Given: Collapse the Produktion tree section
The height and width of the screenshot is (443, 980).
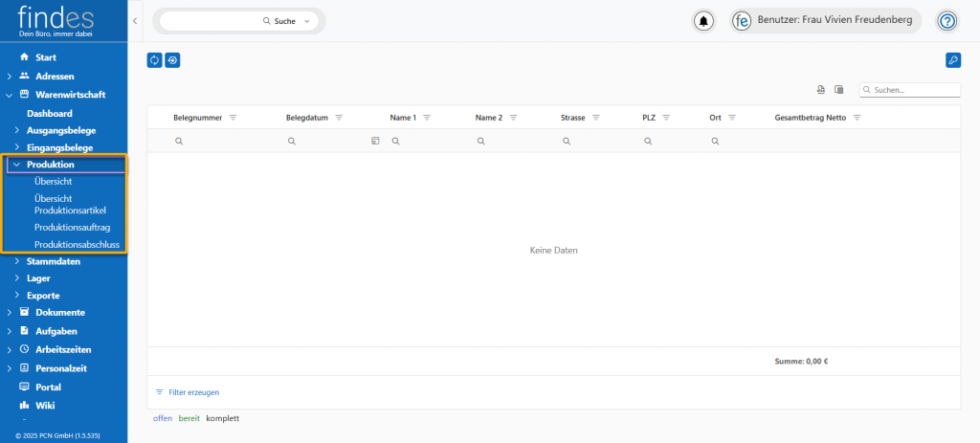Looking at the screenshot, I should click(16, 165).
